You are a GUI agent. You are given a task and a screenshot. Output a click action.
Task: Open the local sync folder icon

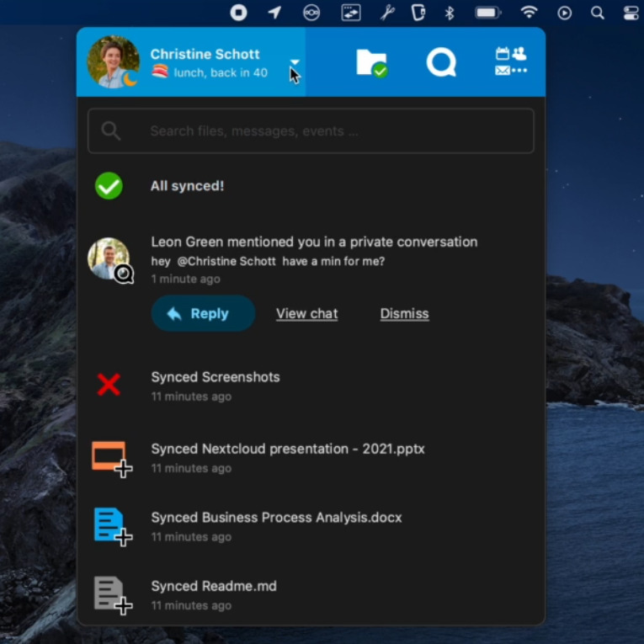372,63
